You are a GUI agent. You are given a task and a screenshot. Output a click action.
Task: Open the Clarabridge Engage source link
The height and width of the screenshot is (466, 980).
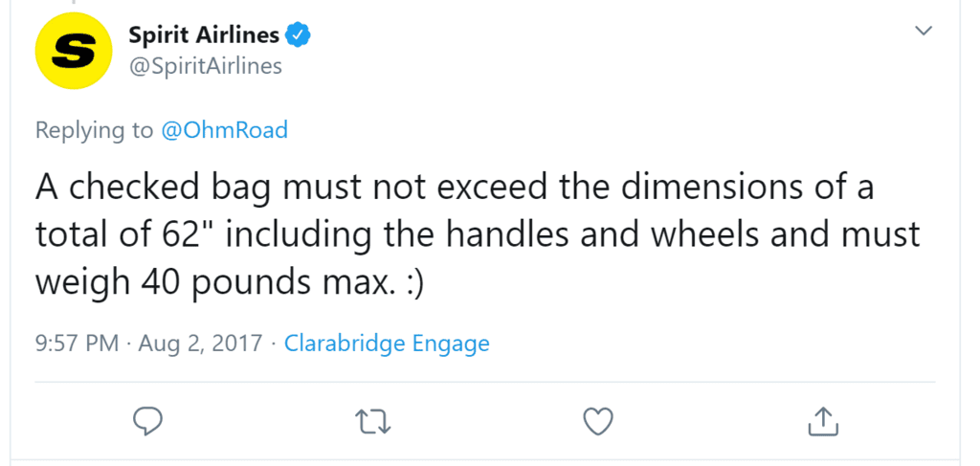click(x=387, y=343)
